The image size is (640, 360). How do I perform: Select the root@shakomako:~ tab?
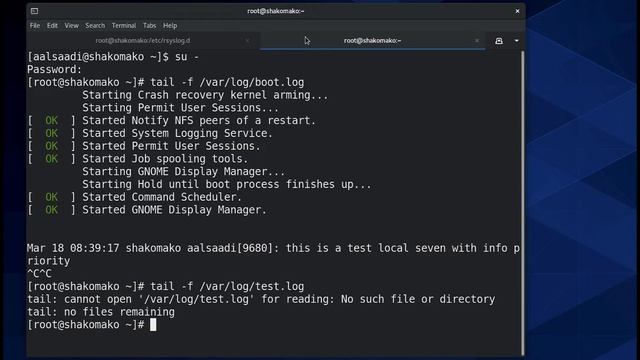point(372,40)
